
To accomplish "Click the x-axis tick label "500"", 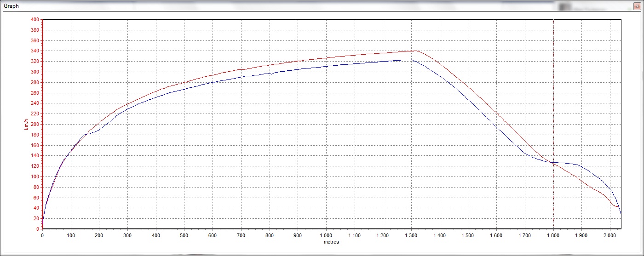I will (184, 235).
